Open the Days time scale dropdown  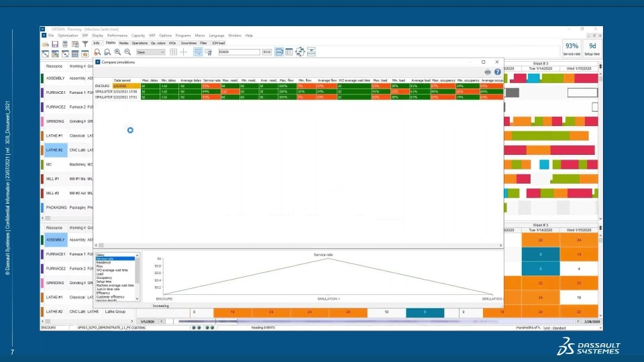(150, 52)
